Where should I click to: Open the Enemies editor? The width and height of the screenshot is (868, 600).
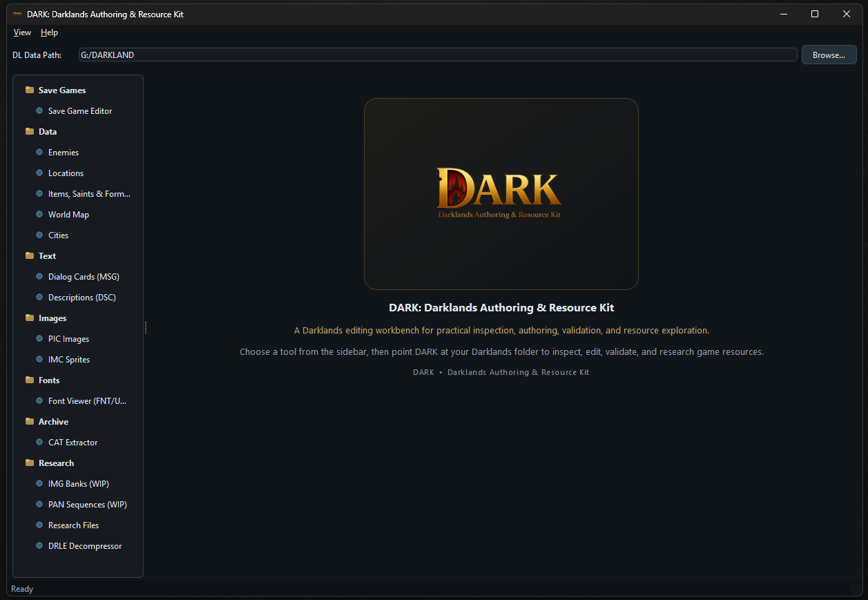pyautogui.click(x=64, y=153)
